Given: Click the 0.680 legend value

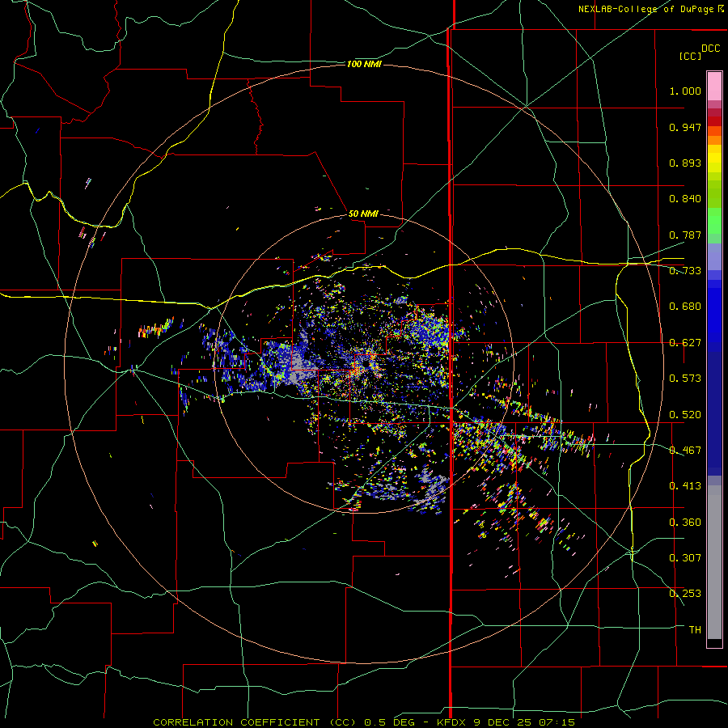Looking at the screenshot, I should coord(685,307).
